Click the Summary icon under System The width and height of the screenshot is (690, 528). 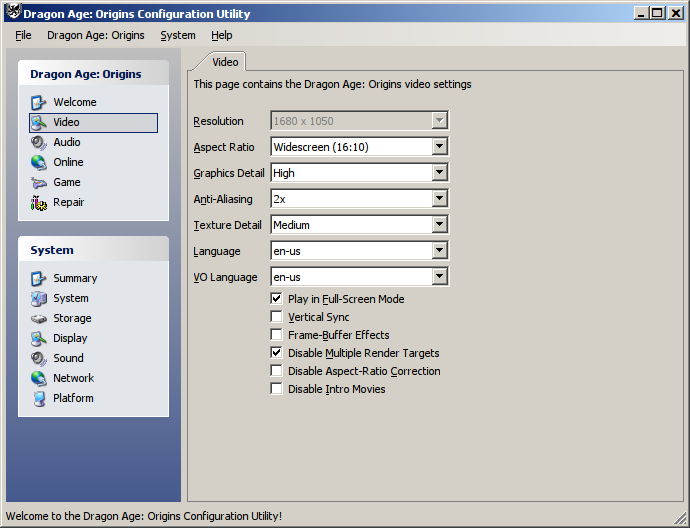coord(39,279)
